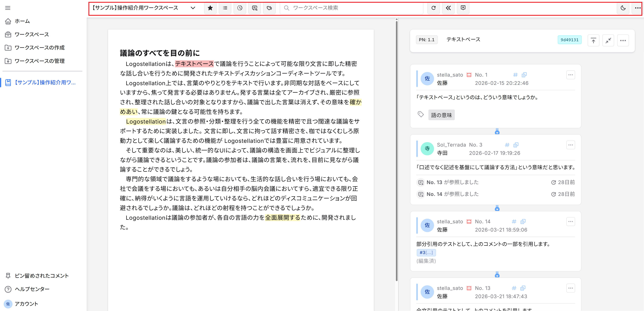The height and width of the screenshot is (311, 644).
Task: Open ピン留めされたコメント in the sidebar
Action: [x=37, y=276]
